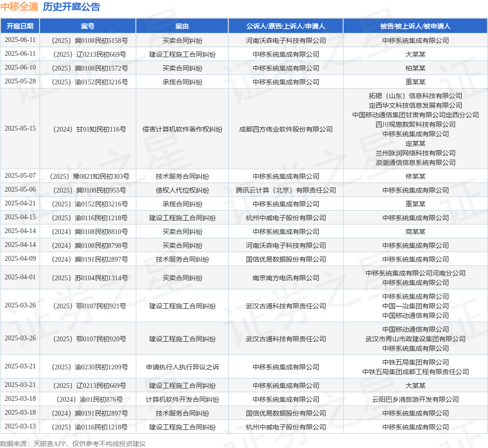Click defendant 中国移动通信集团甘肃有限公司定西分公司
The width and height of the screenshot is (488, 448).
(x=416, y=115)
